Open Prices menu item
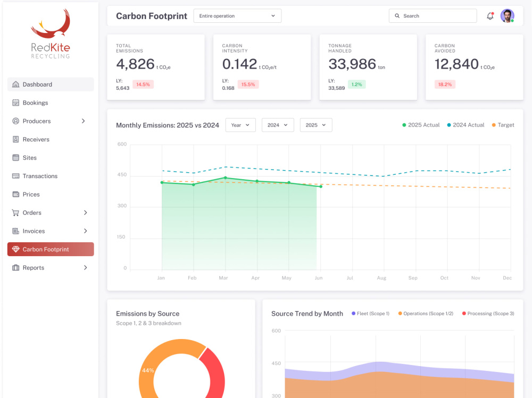Viewport: 532px width, 398px height. [x=51, y=194]
